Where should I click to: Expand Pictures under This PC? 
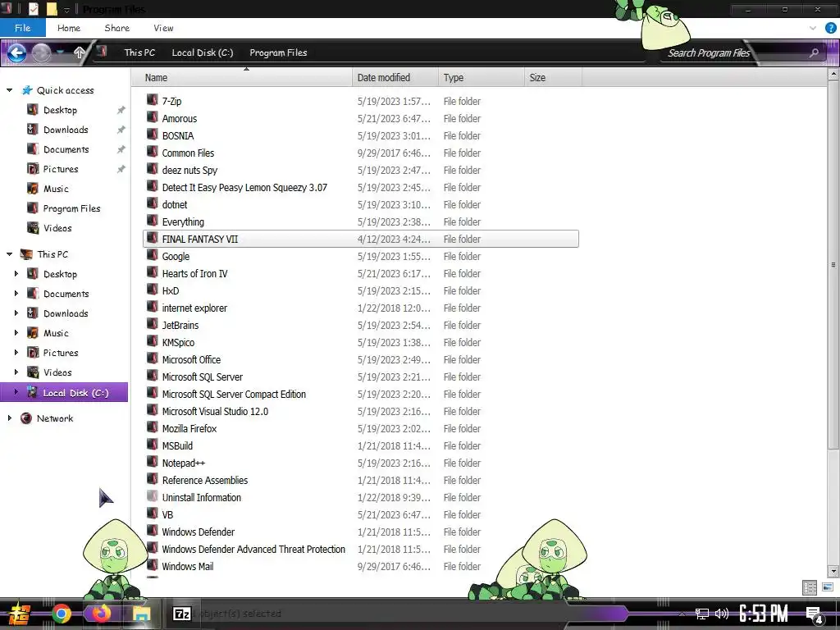(16, 353)
